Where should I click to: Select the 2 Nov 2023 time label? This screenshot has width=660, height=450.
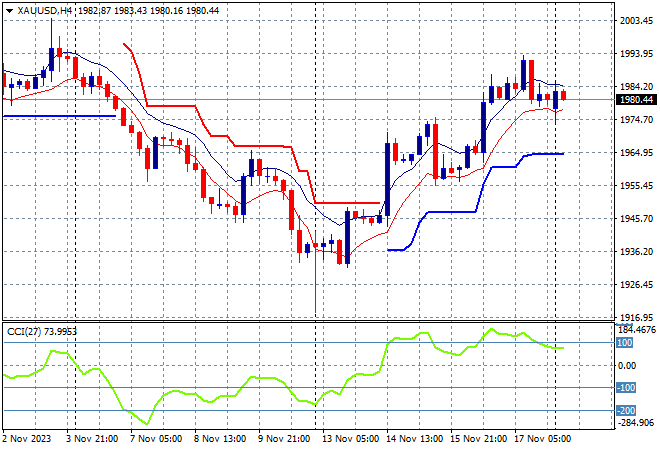point(29,439)
